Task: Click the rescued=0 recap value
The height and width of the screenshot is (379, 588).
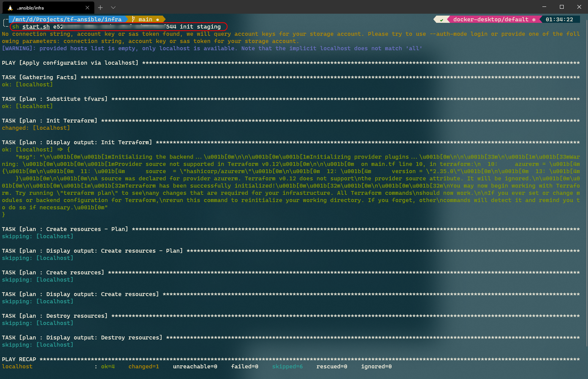Action: pos(332,366)
